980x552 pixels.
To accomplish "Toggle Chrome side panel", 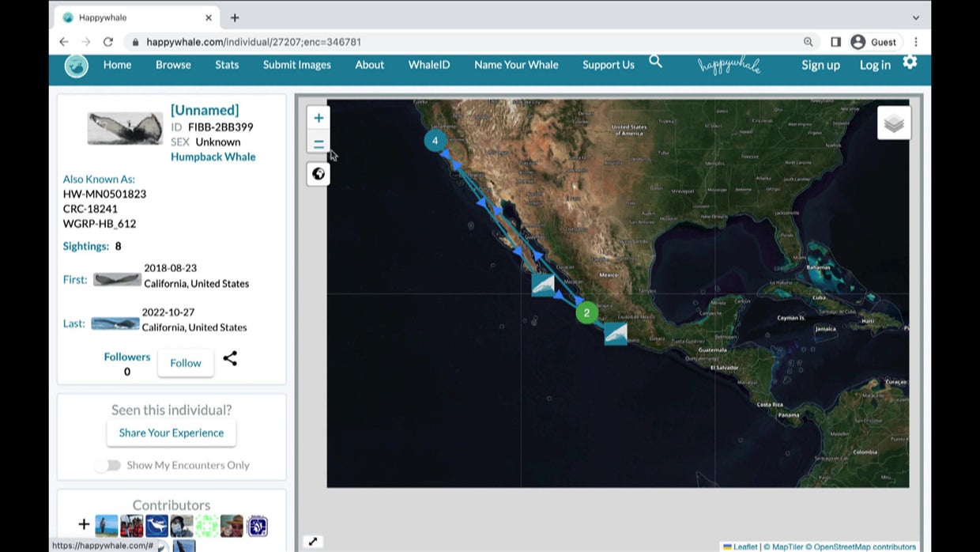I will [835, 42].
